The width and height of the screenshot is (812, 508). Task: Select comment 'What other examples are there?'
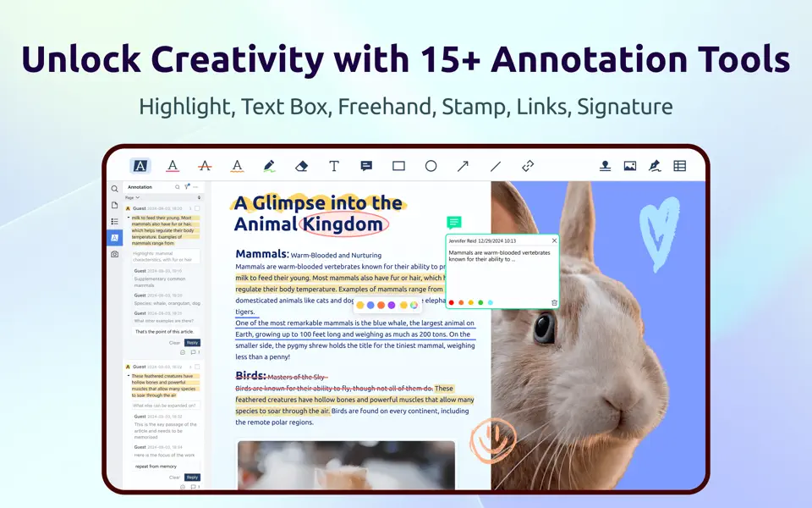point(163,321)
